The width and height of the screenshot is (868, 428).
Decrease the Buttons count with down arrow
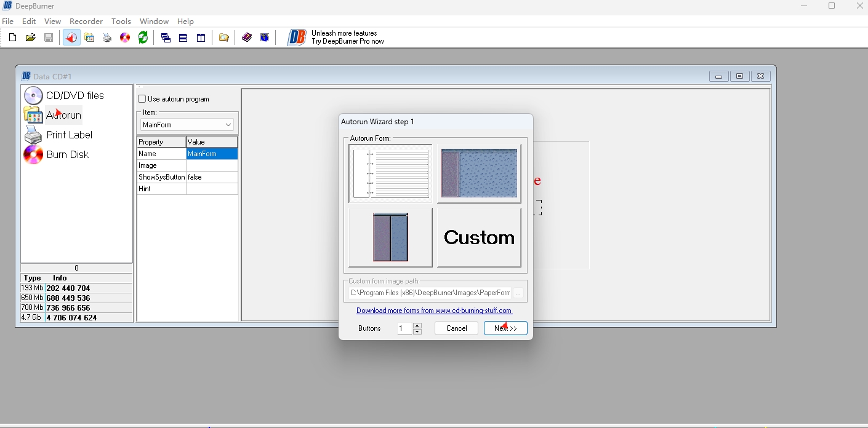coord(417,331)
